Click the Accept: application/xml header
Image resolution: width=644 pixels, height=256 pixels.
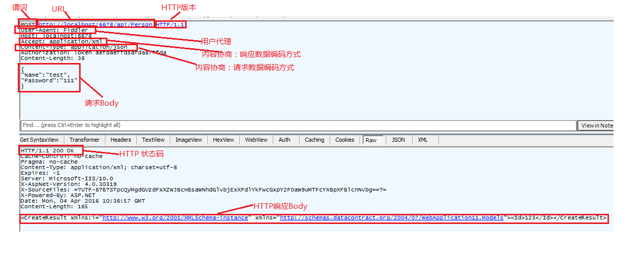[x=60, y=41]
